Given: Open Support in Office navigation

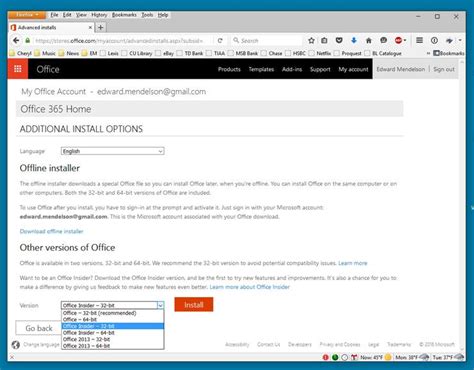Looking at the screenshot, I should pos(320,69).
